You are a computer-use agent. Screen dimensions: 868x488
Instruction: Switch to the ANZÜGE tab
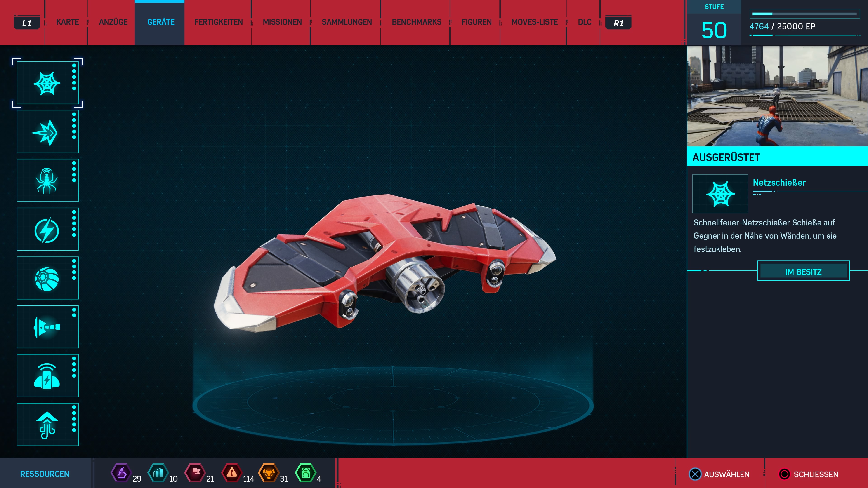tap(113, 22)
